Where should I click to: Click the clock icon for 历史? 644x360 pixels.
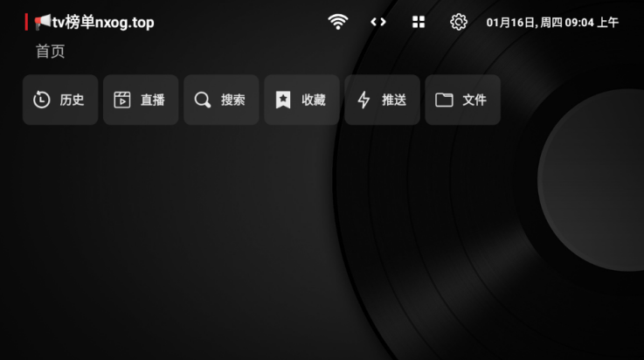click(42, 100)
